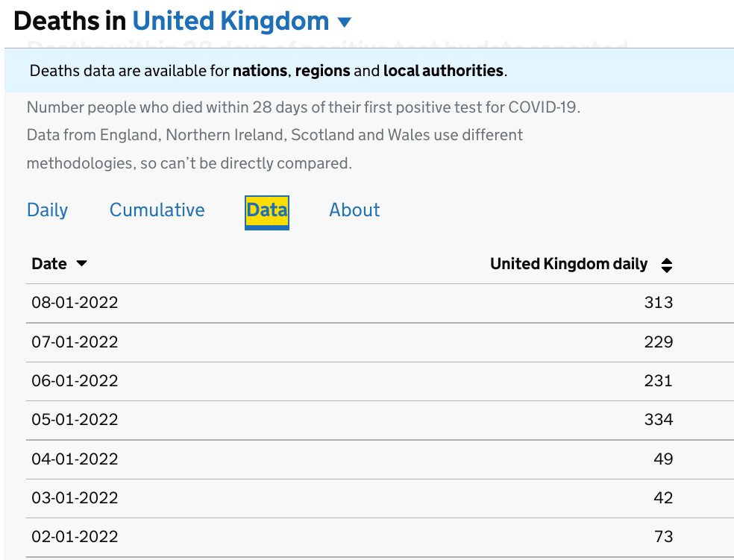Switch to the Cumulative tab

click(x=157, y=210)
